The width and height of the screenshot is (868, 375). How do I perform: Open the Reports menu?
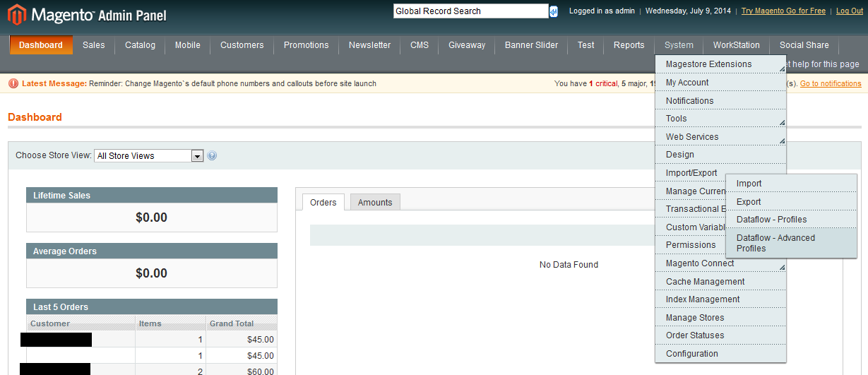(629, 45)
